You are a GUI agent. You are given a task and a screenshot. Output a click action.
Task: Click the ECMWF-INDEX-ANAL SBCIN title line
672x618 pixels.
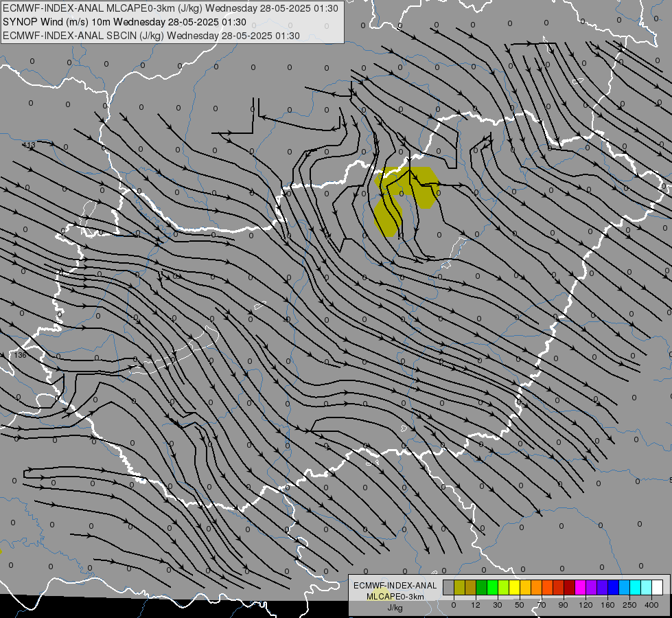(x=151, y=36)
